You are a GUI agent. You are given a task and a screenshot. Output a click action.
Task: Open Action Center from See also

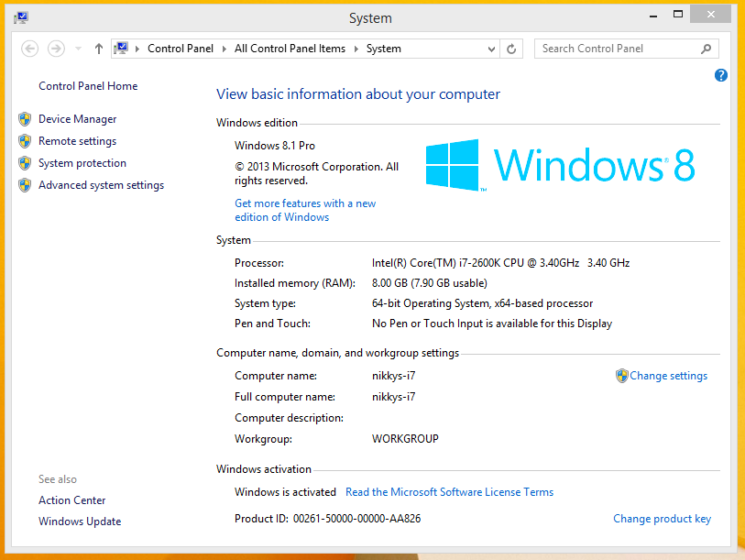pyautogui.click(x=72, y=500)
